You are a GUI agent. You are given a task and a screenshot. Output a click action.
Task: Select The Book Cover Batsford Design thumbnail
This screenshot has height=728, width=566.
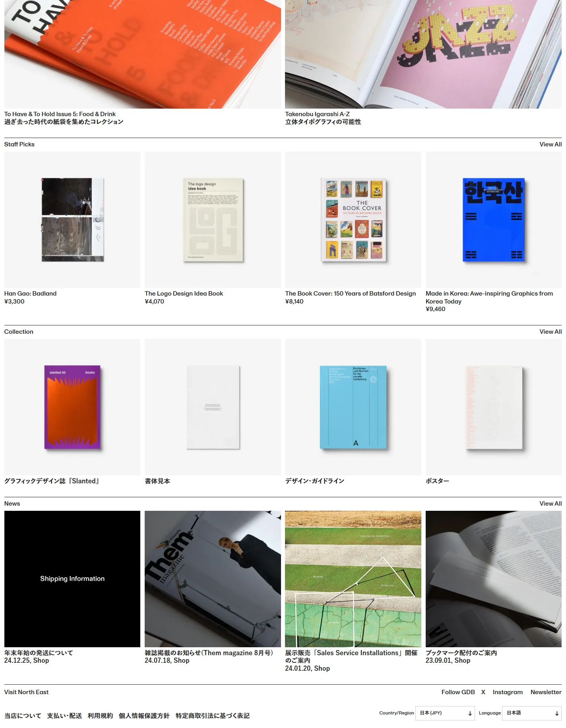point(353,220)
